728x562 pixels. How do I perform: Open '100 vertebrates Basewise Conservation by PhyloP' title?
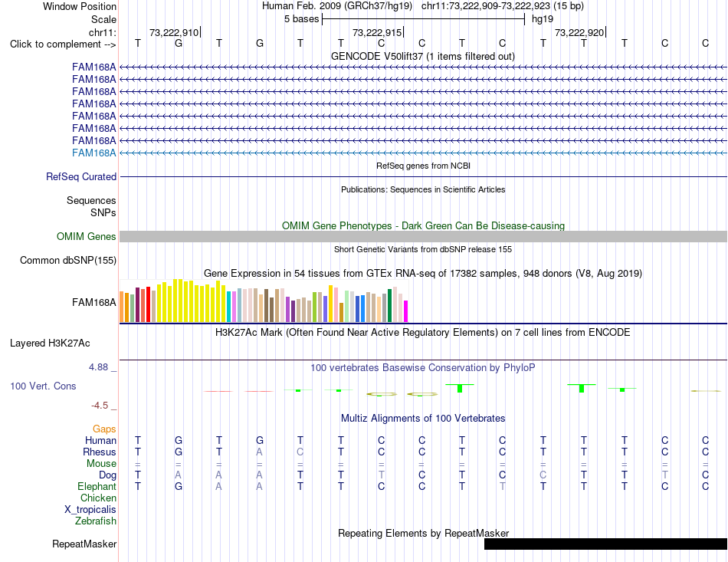point(423,368)
